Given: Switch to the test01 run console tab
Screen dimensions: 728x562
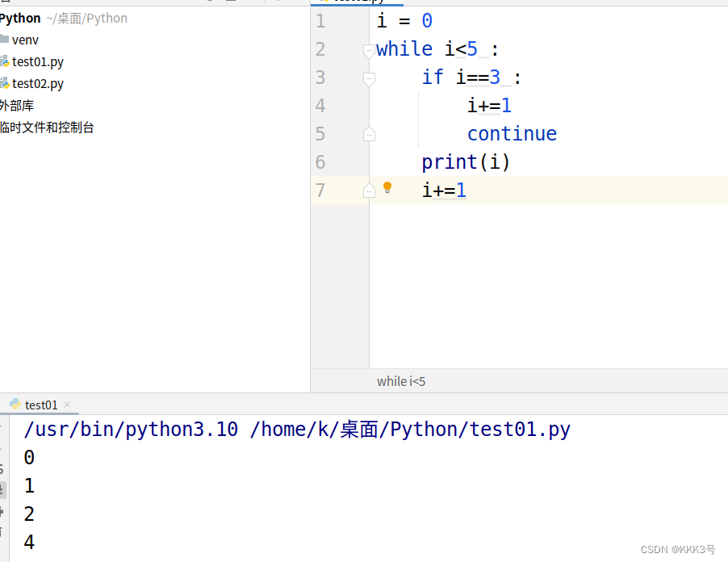Looking at the screenshot, I should tap(40, 404).
